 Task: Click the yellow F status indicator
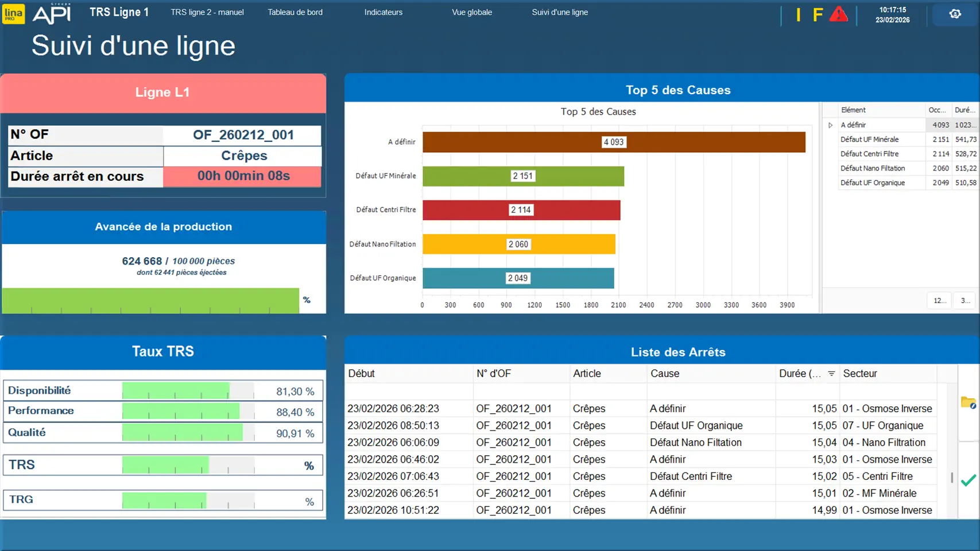point(818,15)
